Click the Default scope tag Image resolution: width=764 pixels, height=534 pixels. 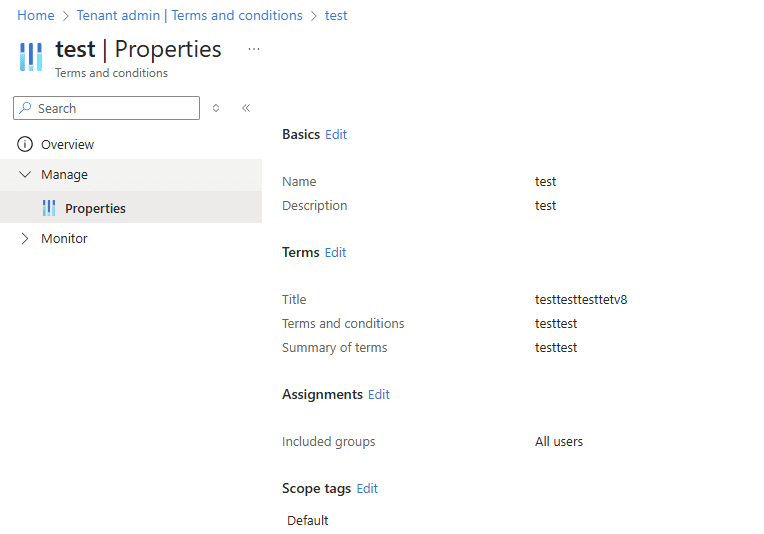(307, 520)
